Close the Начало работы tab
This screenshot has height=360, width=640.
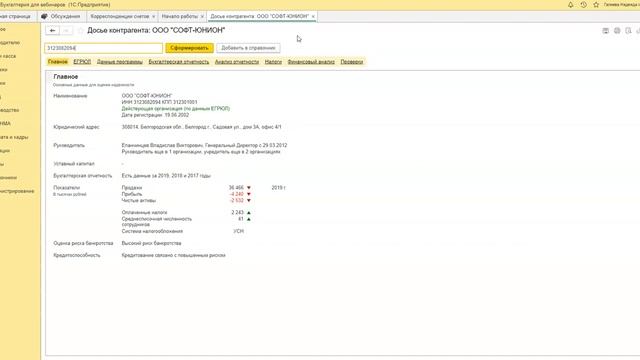click(202, 16)
